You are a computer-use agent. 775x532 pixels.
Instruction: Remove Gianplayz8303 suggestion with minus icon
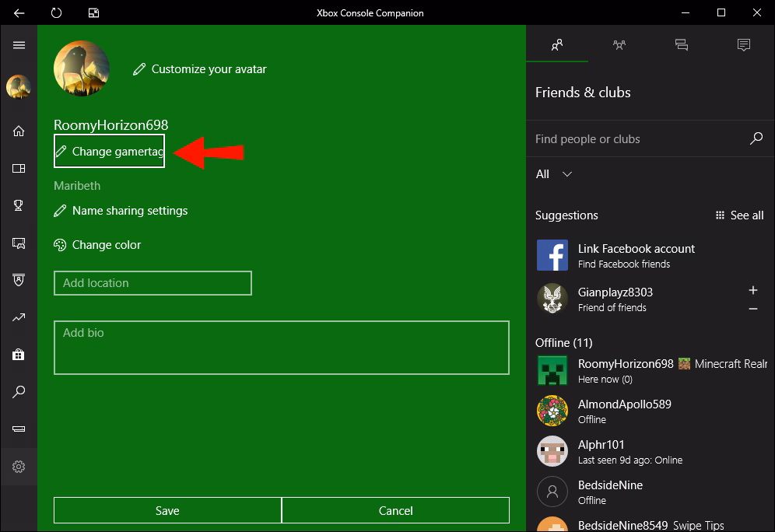click(x=752, y=309)
